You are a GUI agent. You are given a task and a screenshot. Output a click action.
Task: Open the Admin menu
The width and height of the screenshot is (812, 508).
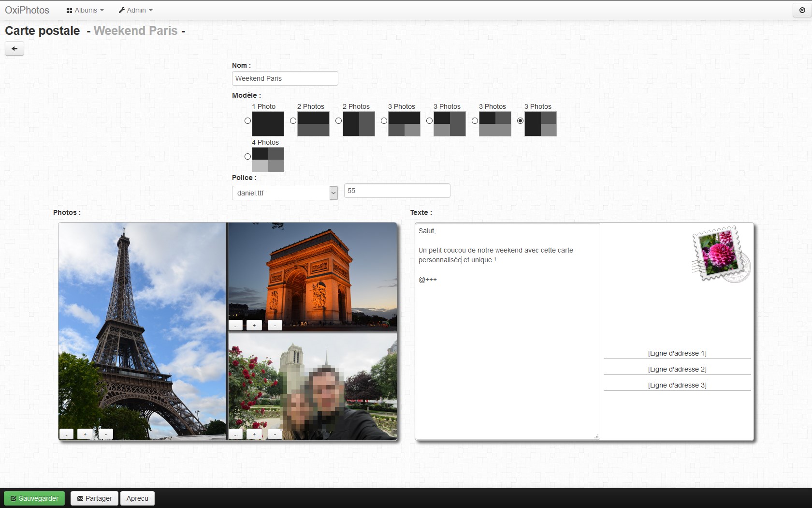(135, 10)
